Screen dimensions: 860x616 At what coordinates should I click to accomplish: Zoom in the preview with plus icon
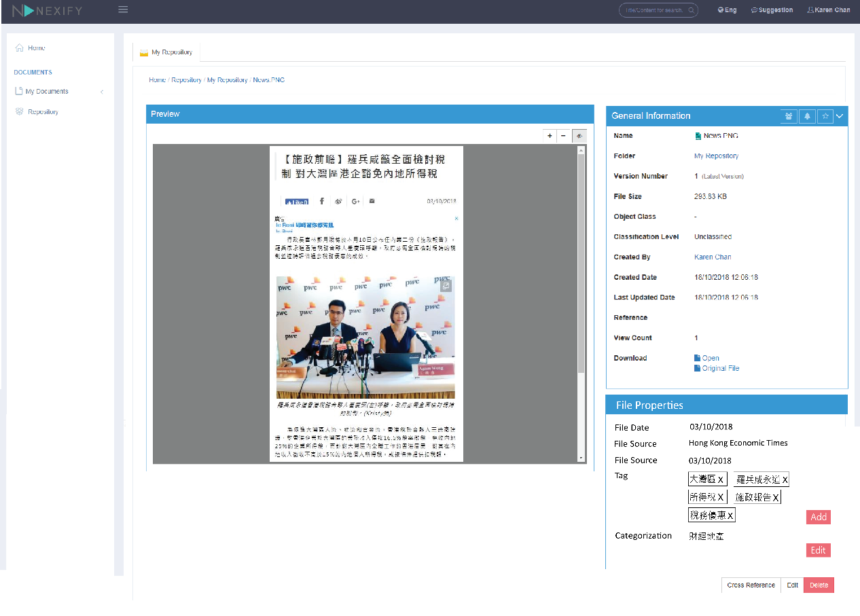tap(550, 136)
